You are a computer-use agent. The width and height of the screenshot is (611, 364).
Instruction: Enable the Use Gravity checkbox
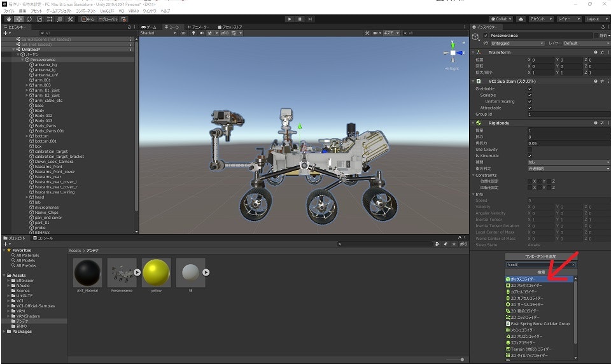pos(530,150)
